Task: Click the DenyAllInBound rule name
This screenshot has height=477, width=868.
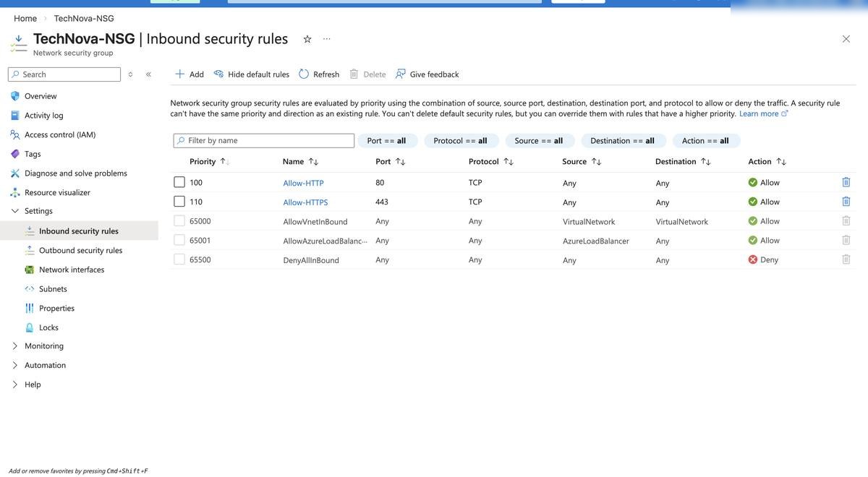Action: pos(311,260)
